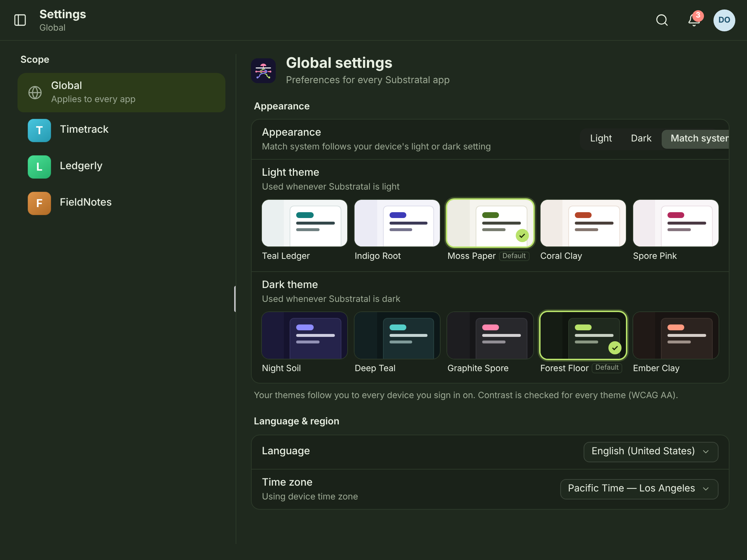Screen dimensions: 747x560
Task: Open FieldNotes settings scope
Action: click(x=121, y=203)
